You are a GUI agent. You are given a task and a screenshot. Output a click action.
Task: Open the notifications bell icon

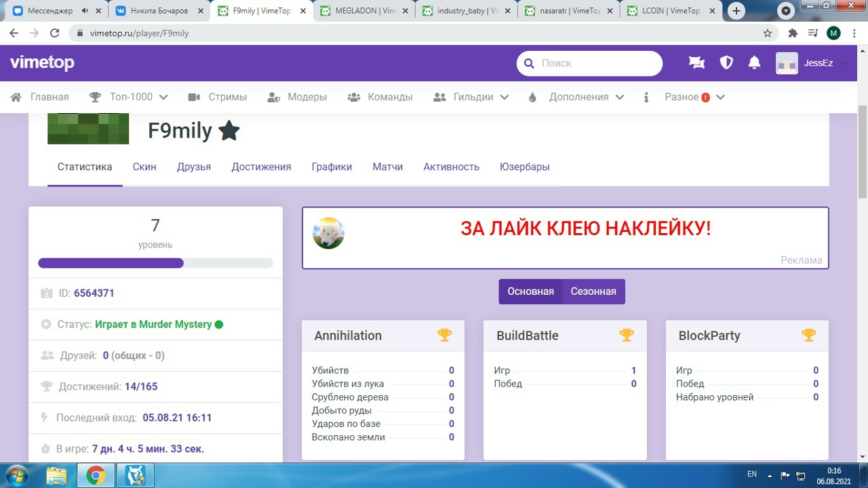(x=754, y=63)
